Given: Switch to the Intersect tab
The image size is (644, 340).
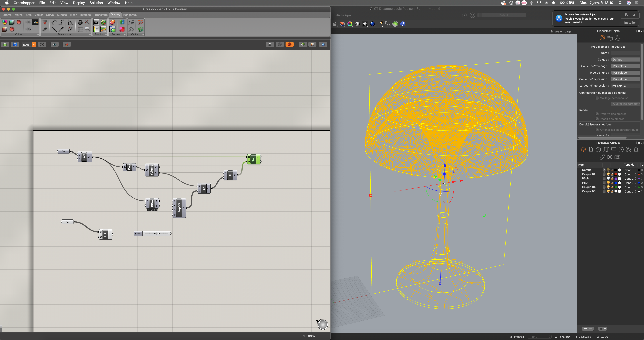Looking at the screenshot, I should [x=86, y=15].
